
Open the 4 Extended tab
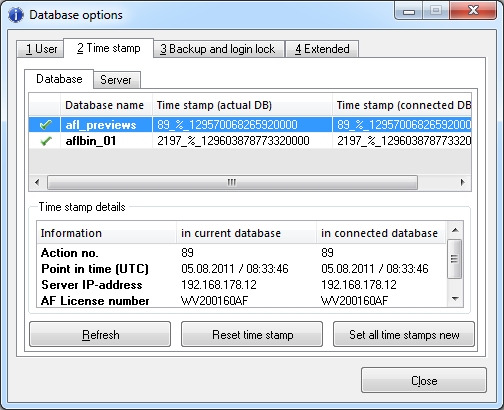pyautogui.click(x=322, y=49)
